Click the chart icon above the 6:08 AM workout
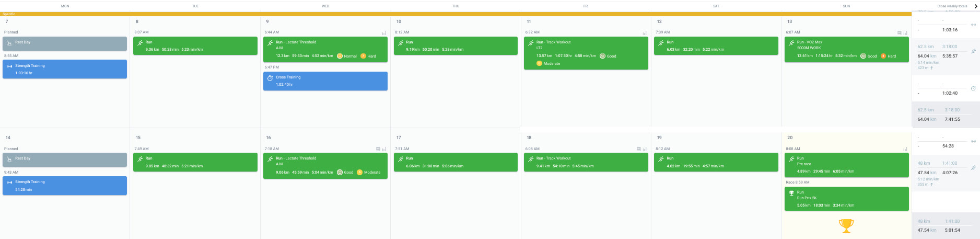 click(645, 149)
